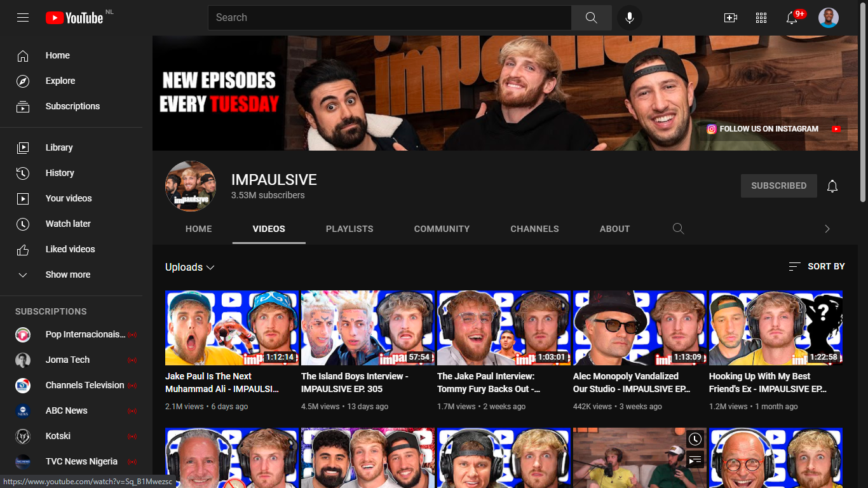The image size is (868, 488).
Task: Open Hooking Up With My Best Friend's Ex title
Action: (x=768, y=383)
